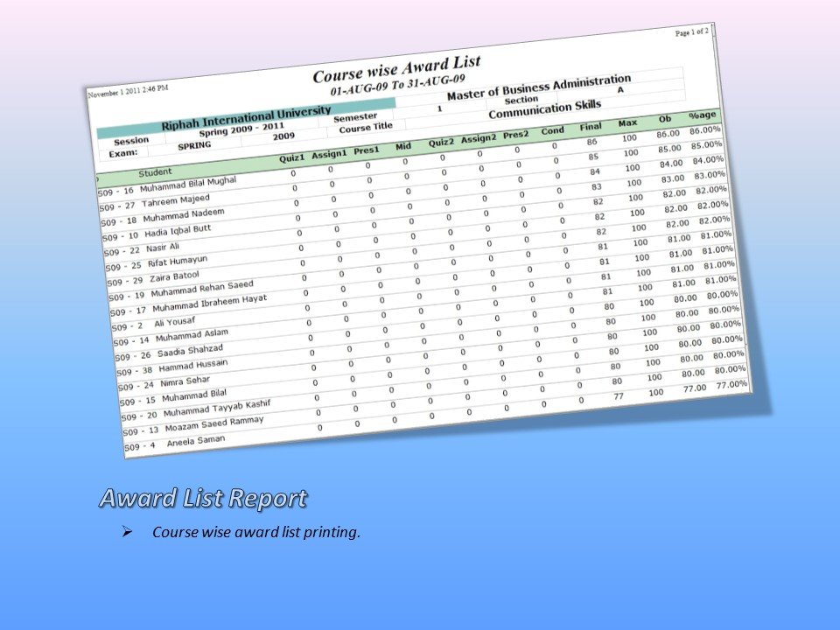Viewport: 840px width, 630px height.
Task: Click the 'Cond' column header
Action: 552,130
